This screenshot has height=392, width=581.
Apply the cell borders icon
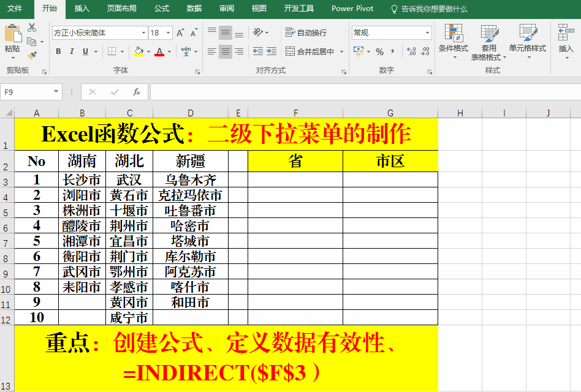click(x=112, y=51)
